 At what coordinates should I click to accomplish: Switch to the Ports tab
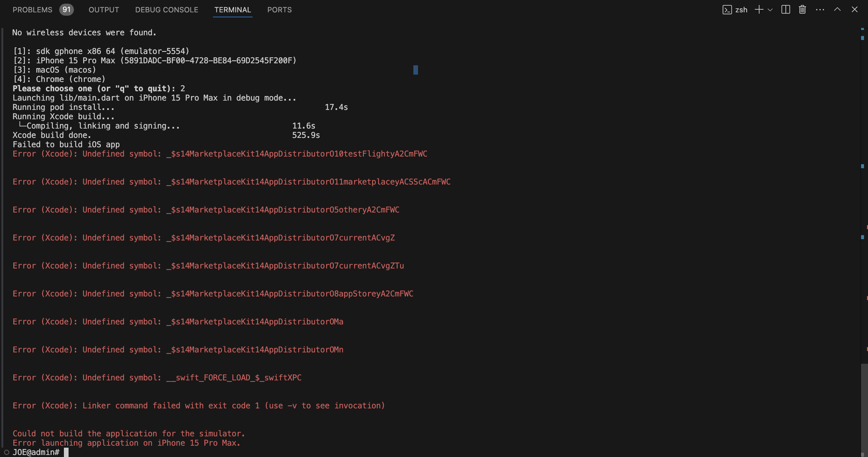click(279, 10)
